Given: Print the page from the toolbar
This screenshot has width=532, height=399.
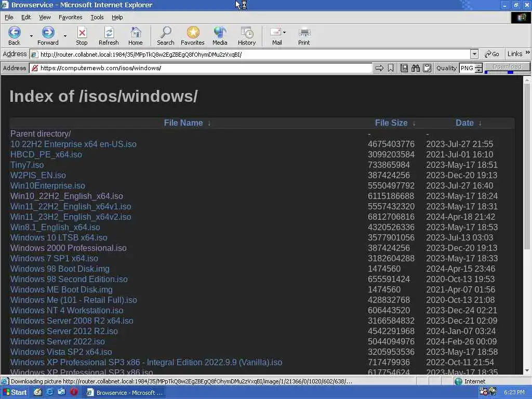Looking at the screenshot, I should 303,36.
